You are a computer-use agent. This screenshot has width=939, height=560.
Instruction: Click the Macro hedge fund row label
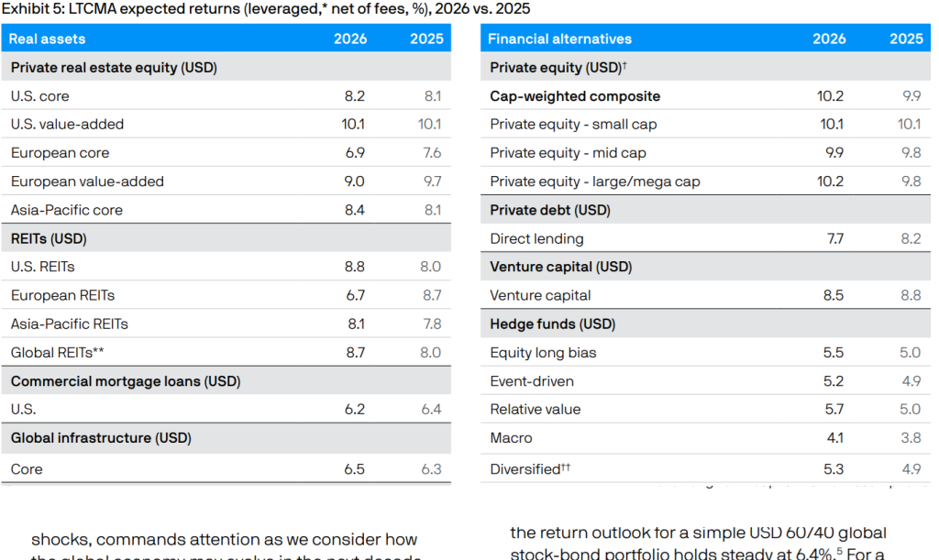[x=511, y=438]
